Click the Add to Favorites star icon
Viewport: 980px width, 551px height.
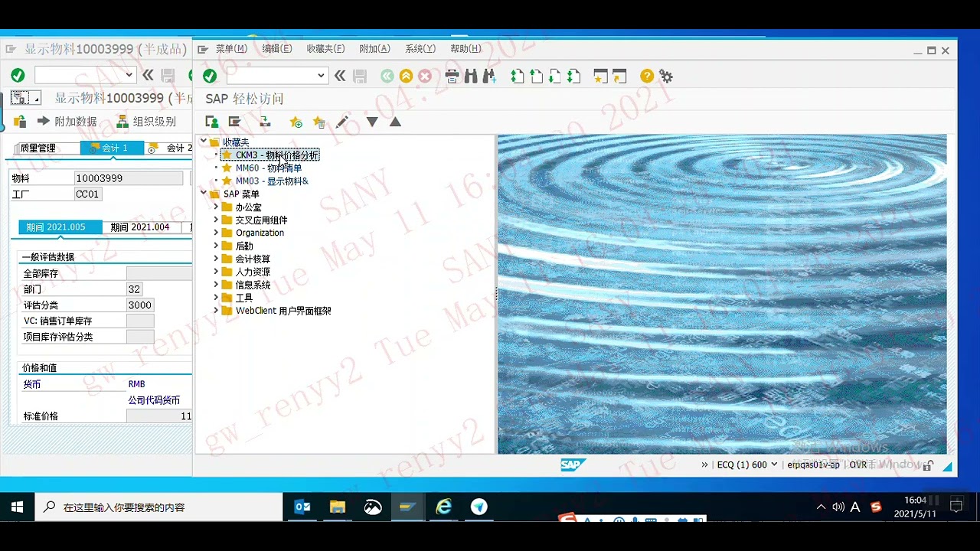pyautogui.click(x=296, y=122)
